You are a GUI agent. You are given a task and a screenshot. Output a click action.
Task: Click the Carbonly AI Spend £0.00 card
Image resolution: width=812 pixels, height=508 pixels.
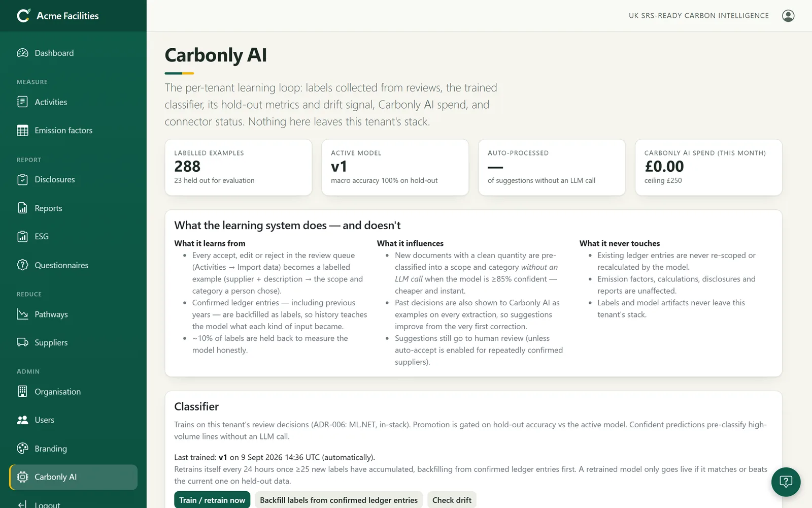(708, 167)
